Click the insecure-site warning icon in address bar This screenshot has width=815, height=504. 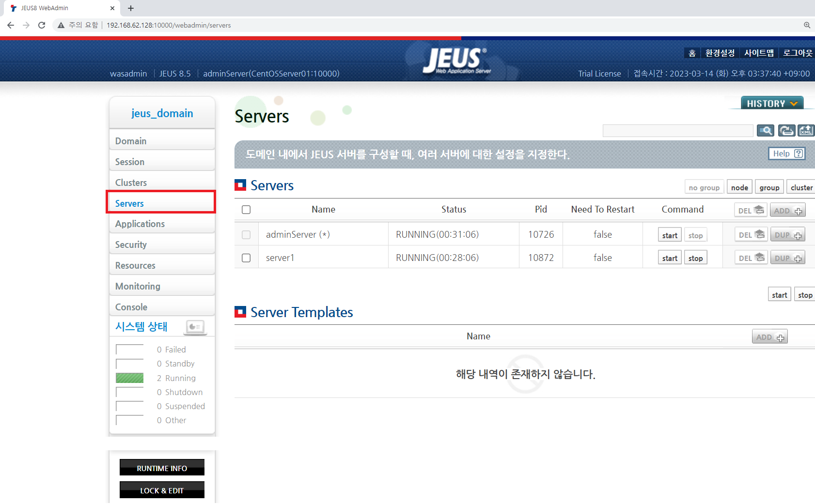point(61,25)
